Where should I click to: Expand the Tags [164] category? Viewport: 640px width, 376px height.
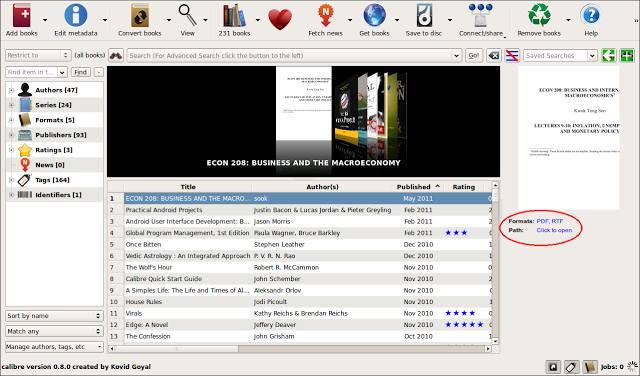point(11,180)
